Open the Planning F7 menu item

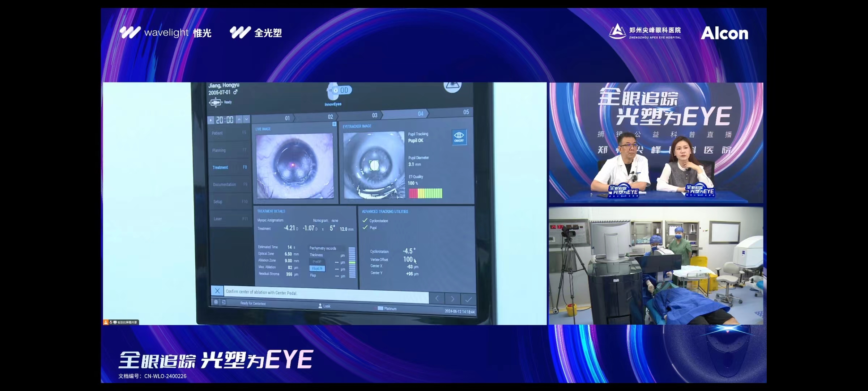click(x=229, y=150)
